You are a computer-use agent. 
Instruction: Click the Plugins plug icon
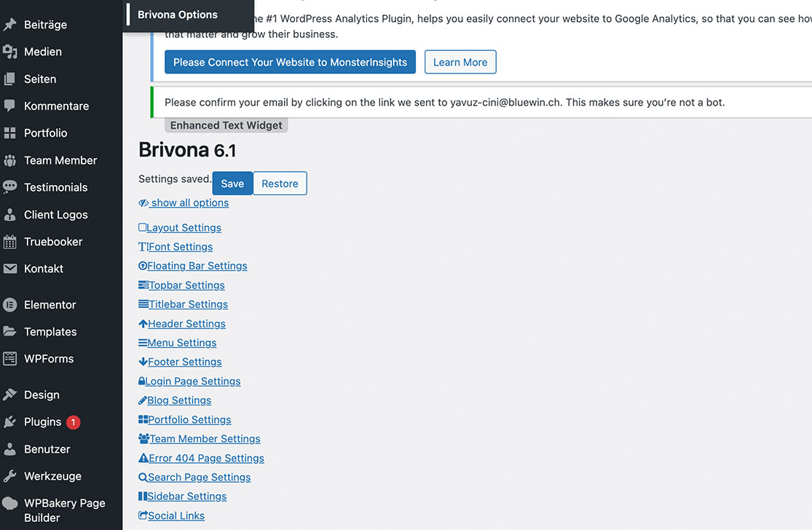tap(10, 422)
